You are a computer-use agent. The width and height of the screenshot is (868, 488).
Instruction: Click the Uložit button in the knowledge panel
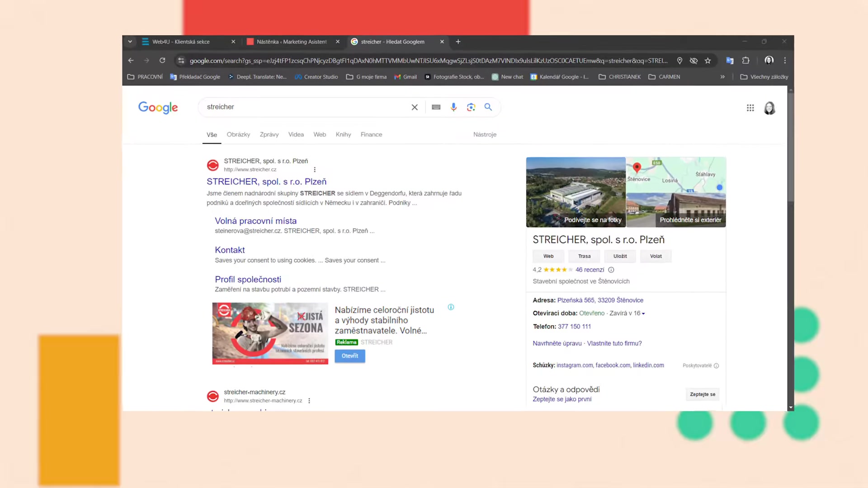click(620, 256)
